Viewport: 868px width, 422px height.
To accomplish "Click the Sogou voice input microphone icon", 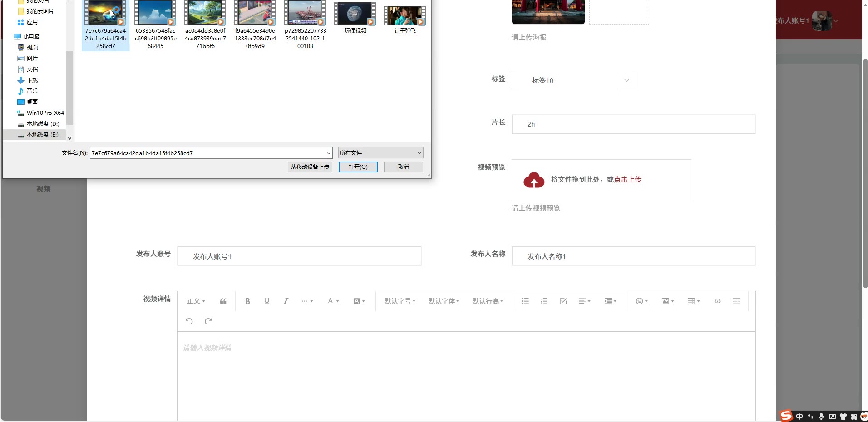I will (821, 416).
